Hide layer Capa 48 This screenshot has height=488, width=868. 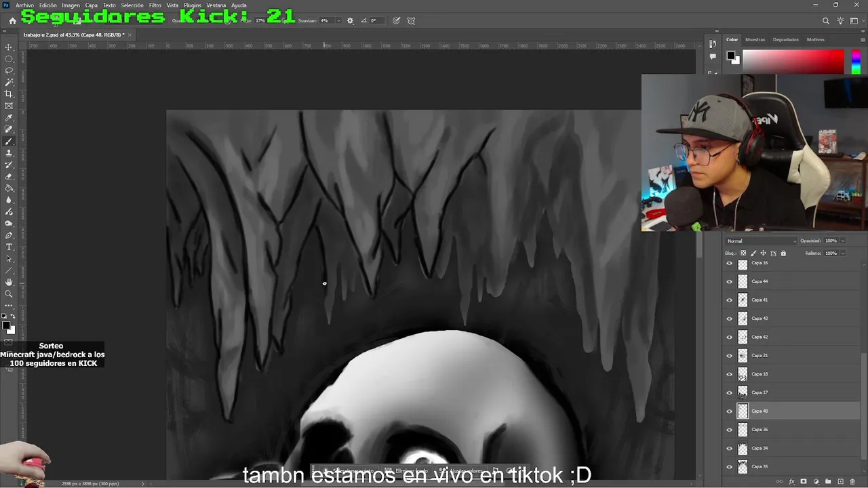click(730, 411)
